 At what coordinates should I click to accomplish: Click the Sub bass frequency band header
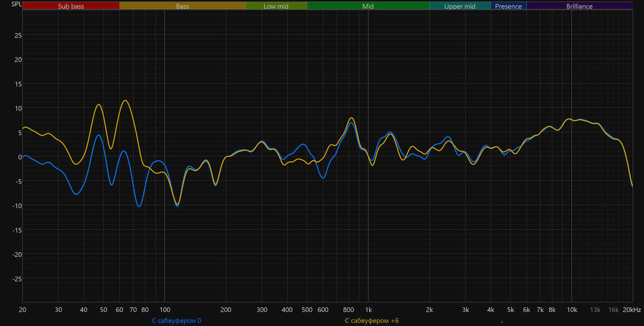(71, 6)
